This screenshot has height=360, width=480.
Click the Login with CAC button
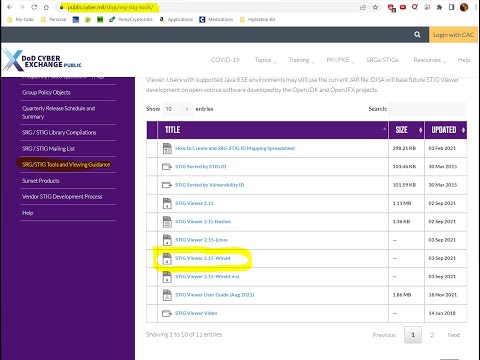point(453,35)
